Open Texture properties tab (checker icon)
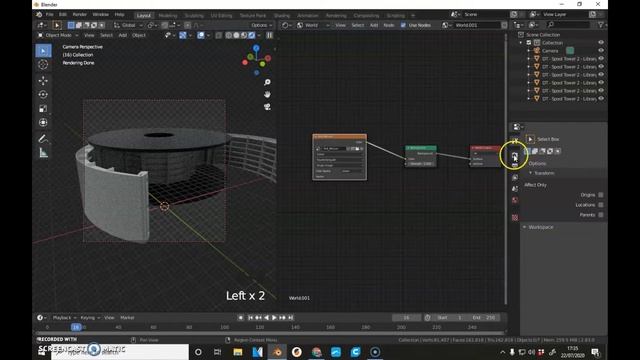640x360 pixels. [515, 218]
